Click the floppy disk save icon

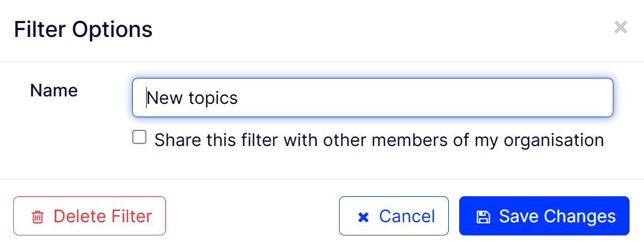[x=483, y=217]
